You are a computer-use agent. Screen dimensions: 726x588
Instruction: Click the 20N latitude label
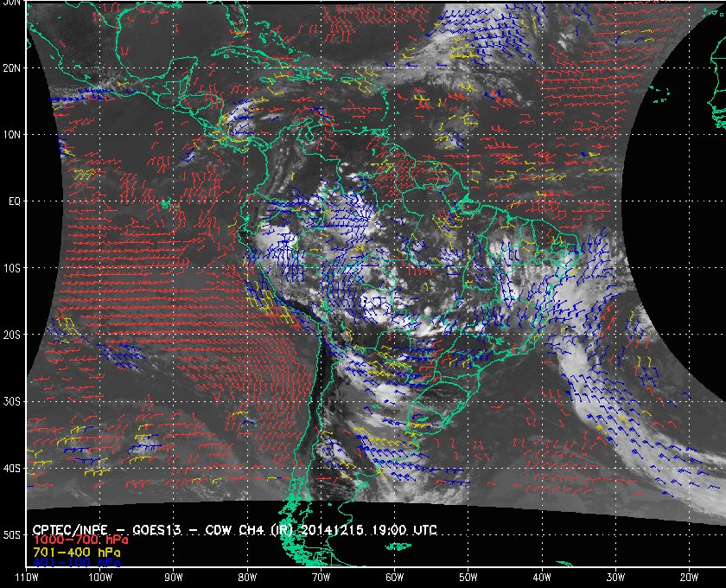click(x=11, y=67)
